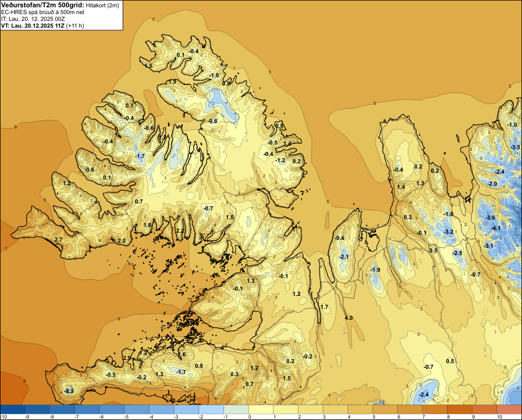Click the -3.1 temperature value on the map
Screen dimensions: 522x420
pyautogui.click(x=488, y=246)
